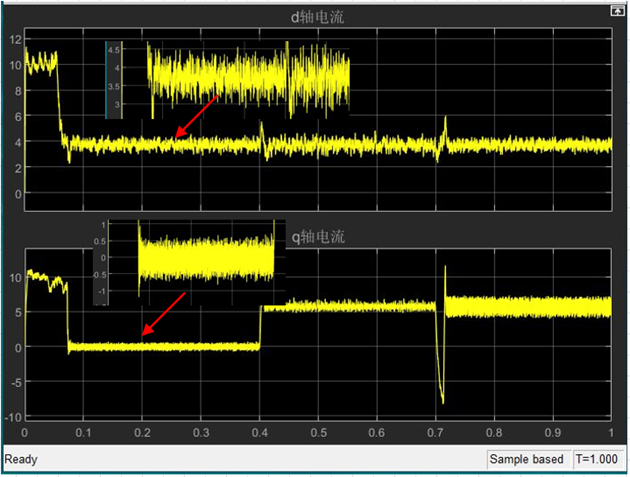Click the 'Sample based' status entry
This screenshot has width=630, height=477.
(x=526, y=459)
